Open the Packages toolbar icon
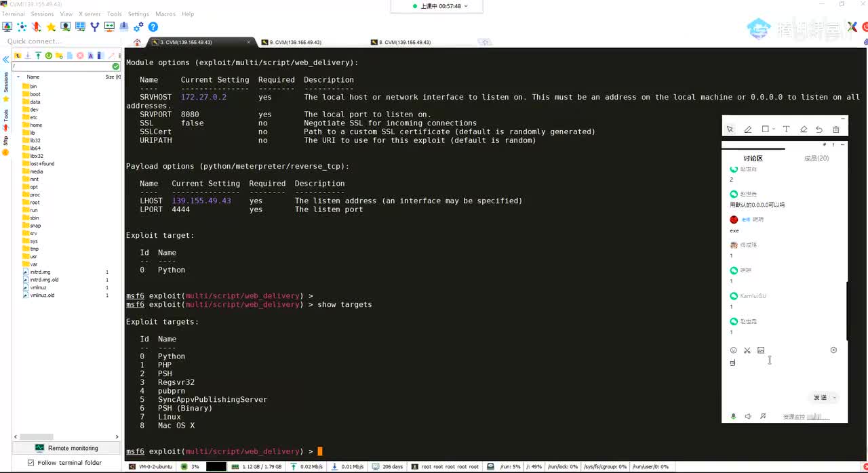This screenshot has height=473, width=868. pos(124,27)
